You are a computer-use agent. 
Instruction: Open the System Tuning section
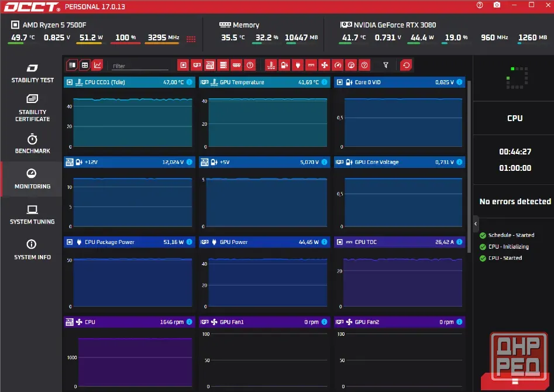point(32,214)
